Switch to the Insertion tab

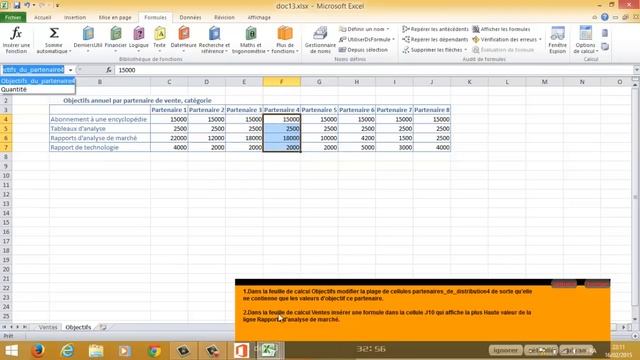point(75,18)
